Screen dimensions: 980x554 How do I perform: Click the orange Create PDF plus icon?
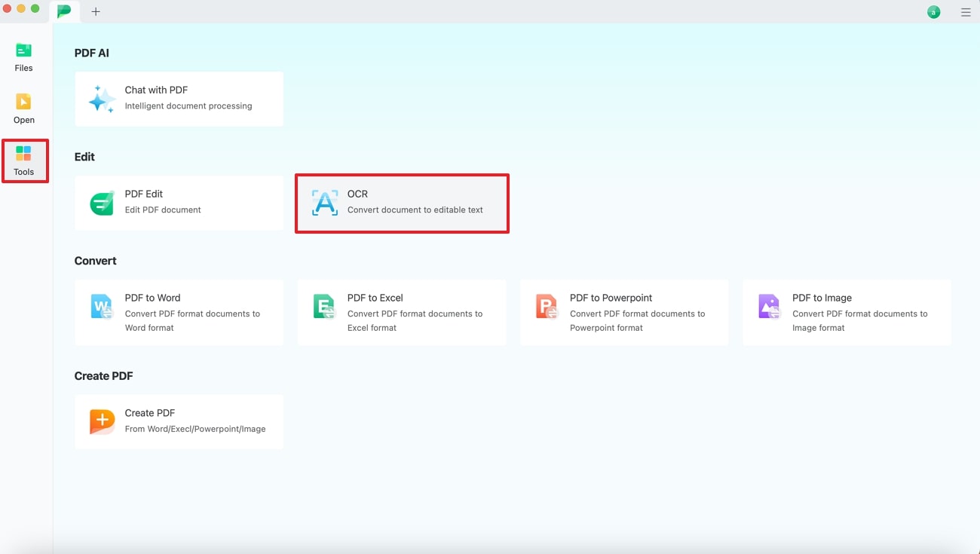pyautogui.click(x=102, y=421)
